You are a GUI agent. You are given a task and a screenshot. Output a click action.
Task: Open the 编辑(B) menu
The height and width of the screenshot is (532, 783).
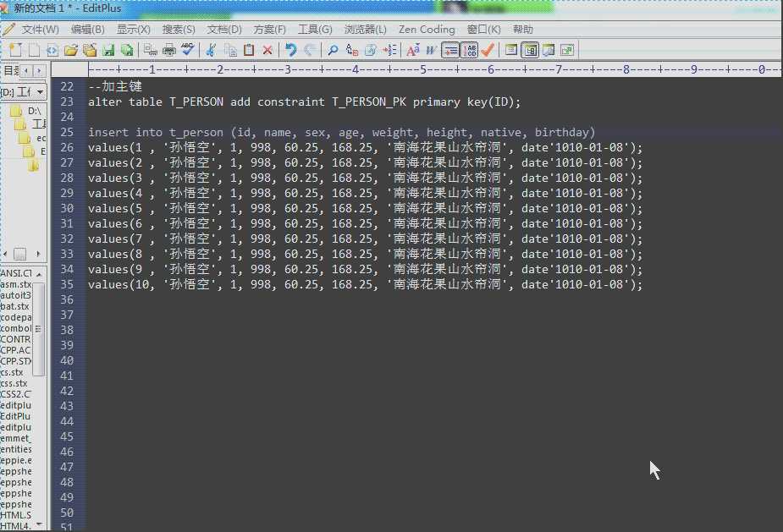(88, 30)
